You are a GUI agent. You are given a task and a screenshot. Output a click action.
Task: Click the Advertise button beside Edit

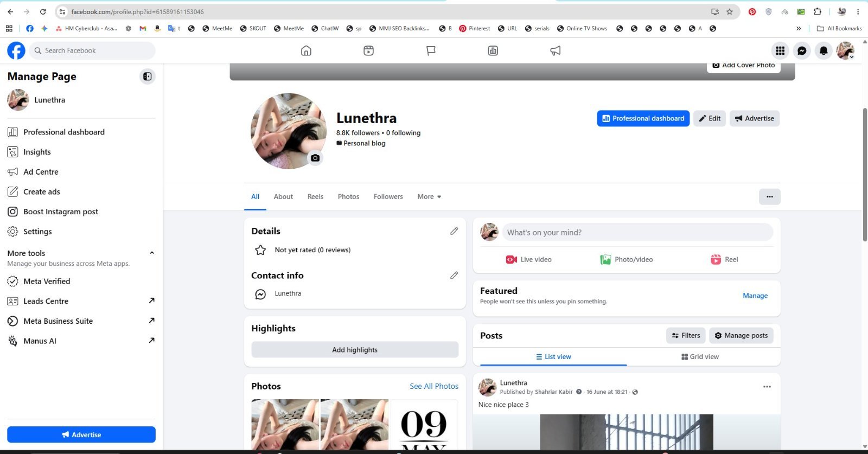754,118
